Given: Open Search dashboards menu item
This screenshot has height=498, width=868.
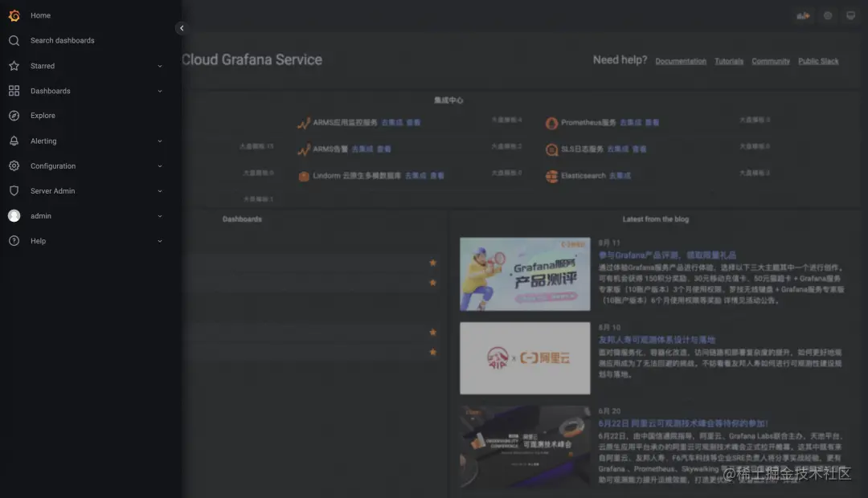Looking at the screenshot, I should (62, 40).
